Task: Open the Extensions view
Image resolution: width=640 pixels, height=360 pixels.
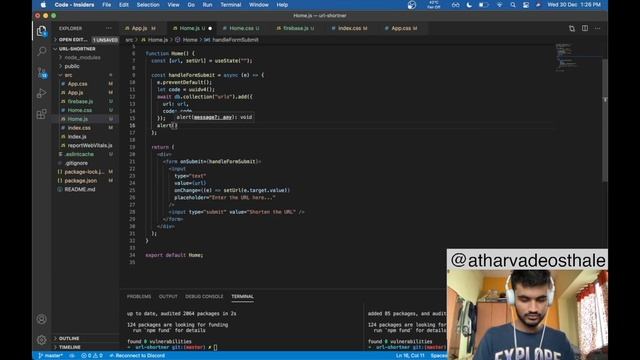Action: [x=42, y=114]
